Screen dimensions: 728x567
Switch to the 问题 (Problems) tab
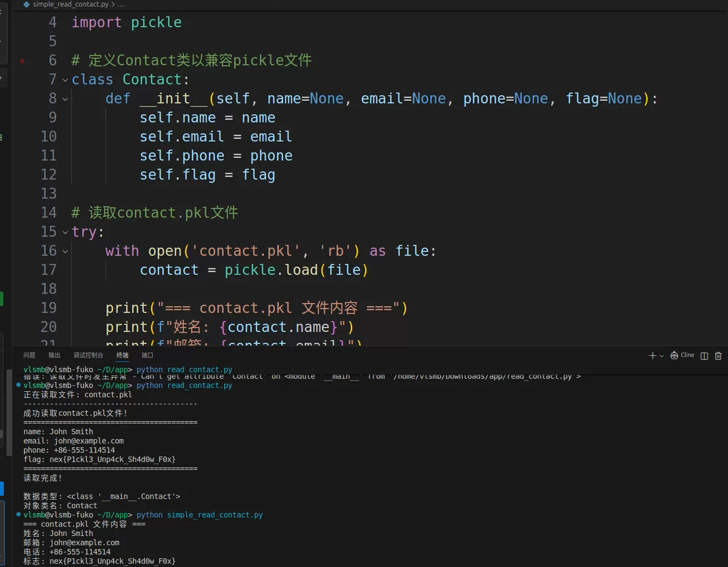click(29, 355)
